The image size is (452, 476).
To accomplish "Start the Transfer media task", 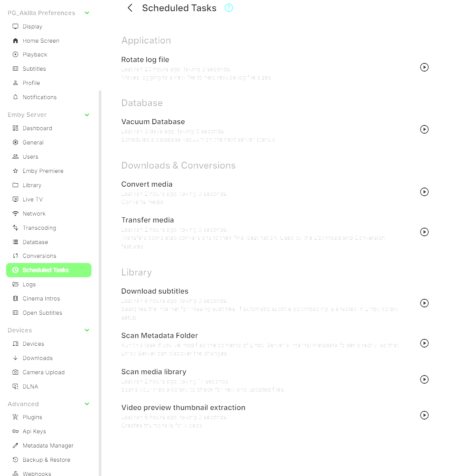I will 424,232.
